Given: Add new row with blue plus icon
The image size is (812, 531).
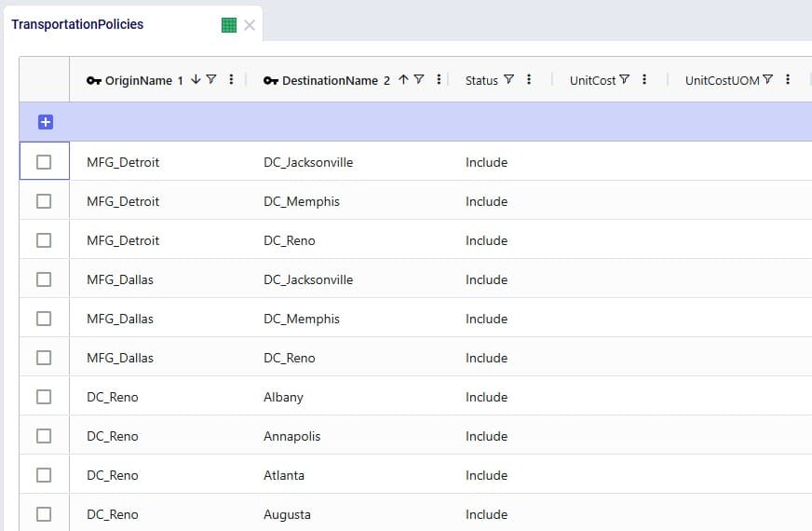Looking at the screenshot, I should click(x=46, y=122).
